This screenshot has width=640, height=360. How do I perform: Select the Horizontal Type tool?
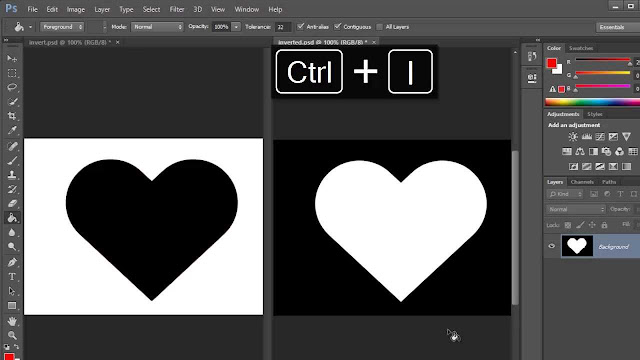12,277
